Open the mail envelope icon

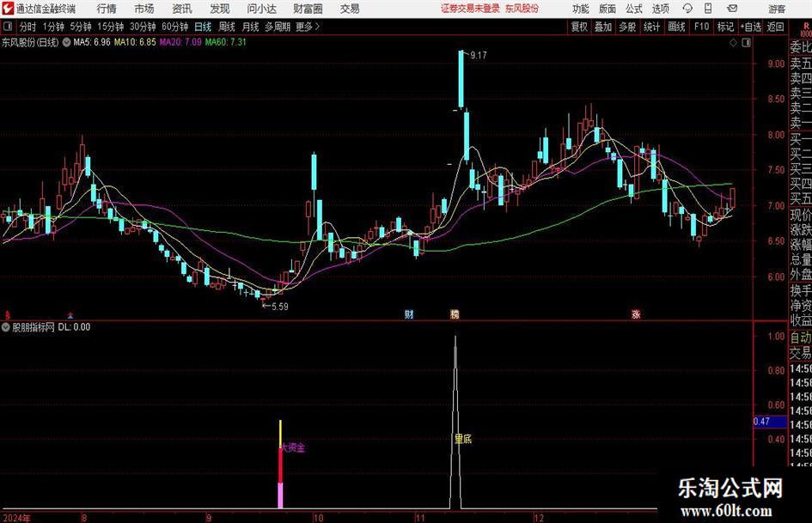coord(732,9)
